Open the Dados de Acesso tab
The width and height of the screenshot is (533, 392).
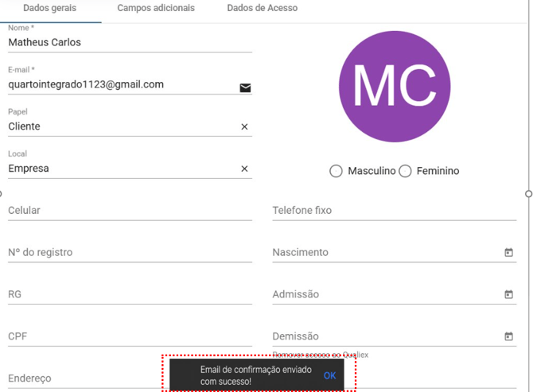262,9
